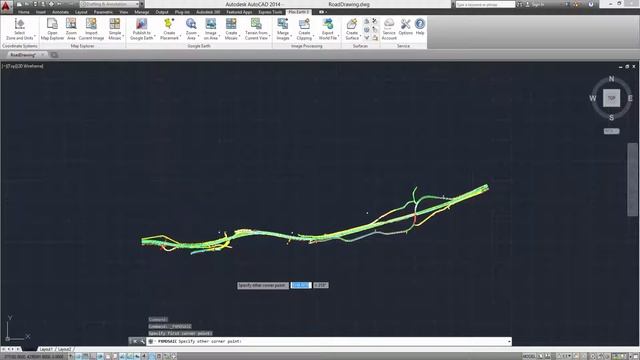Click the Create Clipping tool
Screen dimensions: 640x360
(304, 29)
